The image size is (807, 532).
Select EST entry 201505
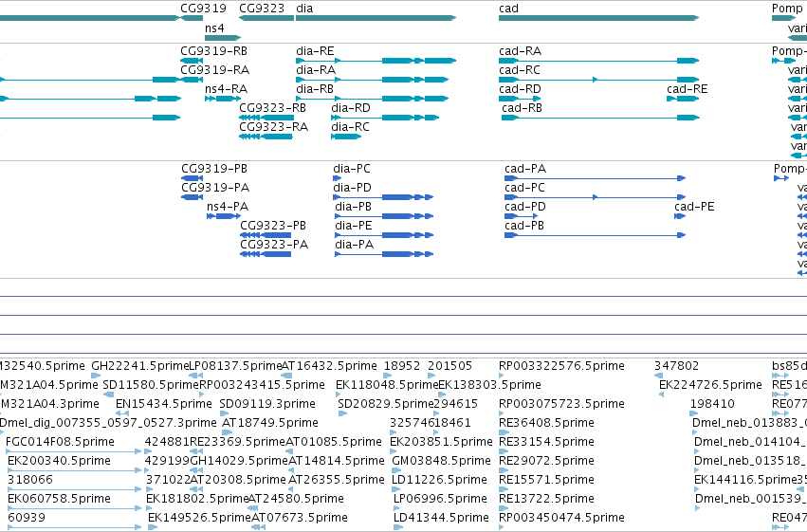(449, 366)
